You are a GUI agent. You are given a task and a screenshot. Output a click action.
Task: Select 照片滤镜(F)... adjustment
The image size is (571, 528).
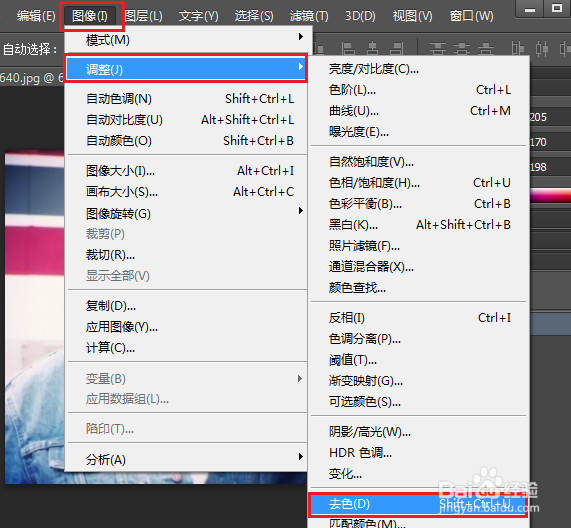tap(418, 246)
